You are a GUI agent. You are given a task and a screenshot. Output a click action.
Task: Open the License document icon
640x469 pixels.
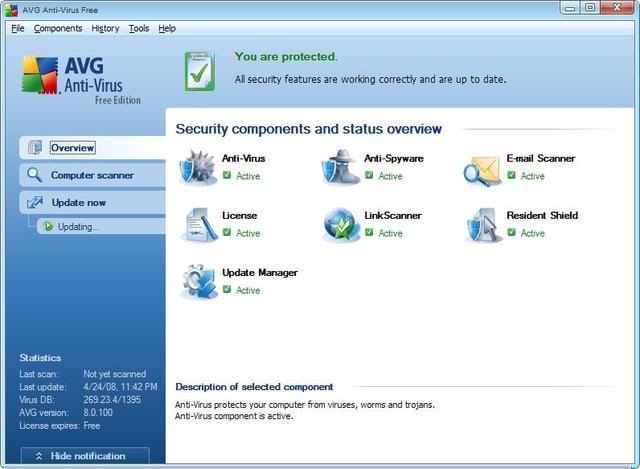(x=199, y=225)
